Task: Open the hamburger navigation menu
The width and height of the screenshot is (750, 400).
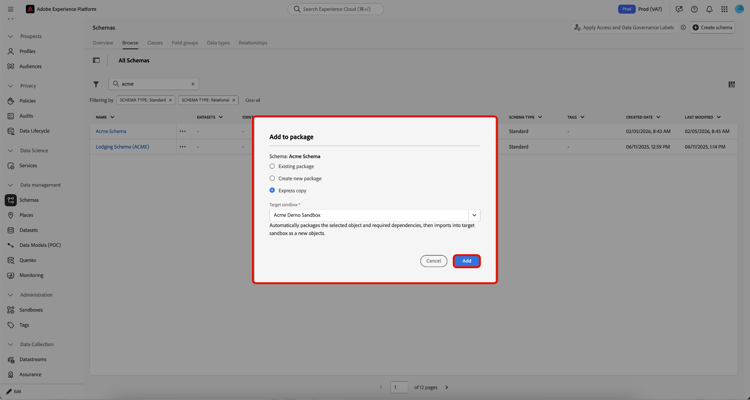Action: (x=11, y=9)
